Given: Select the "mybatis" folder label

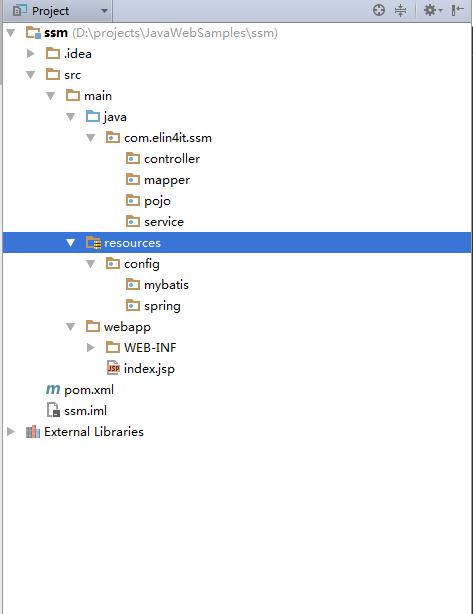Looking at the screenshot, I should click(166, 285).
